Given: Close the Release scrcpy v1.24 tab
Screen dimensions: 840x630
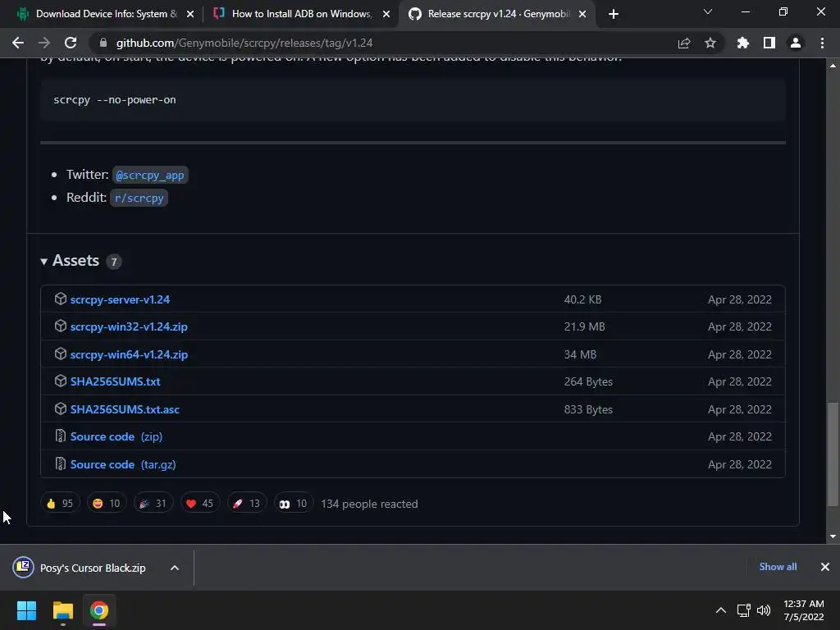Looking at the screenshot, I should coord(582,14).
